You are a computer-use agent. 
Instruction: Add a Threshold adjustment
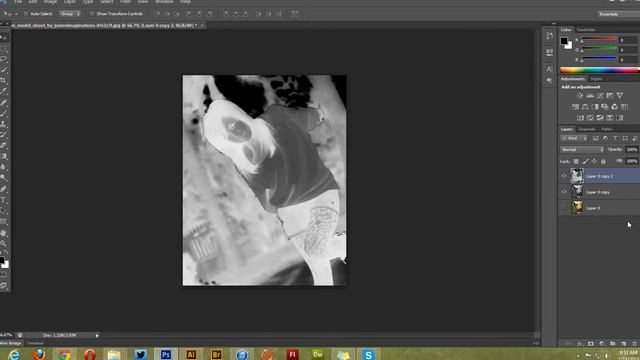coord(600,118)
